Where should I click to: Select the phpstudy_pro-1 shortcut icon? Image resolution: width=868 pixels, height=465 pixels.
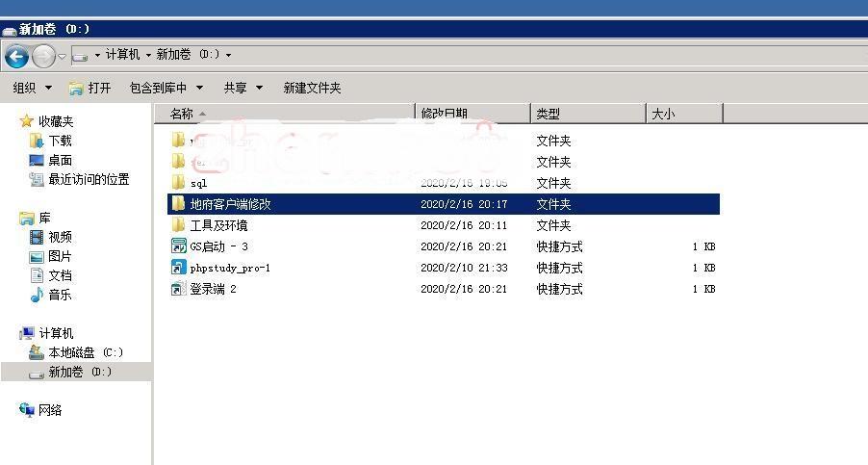pos(178,268)
